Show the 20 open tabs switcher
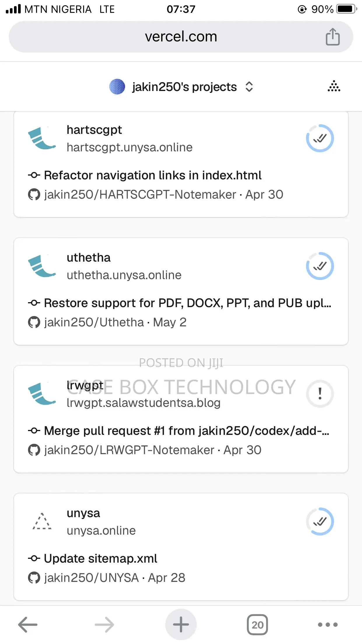 [x=257, y=625]
